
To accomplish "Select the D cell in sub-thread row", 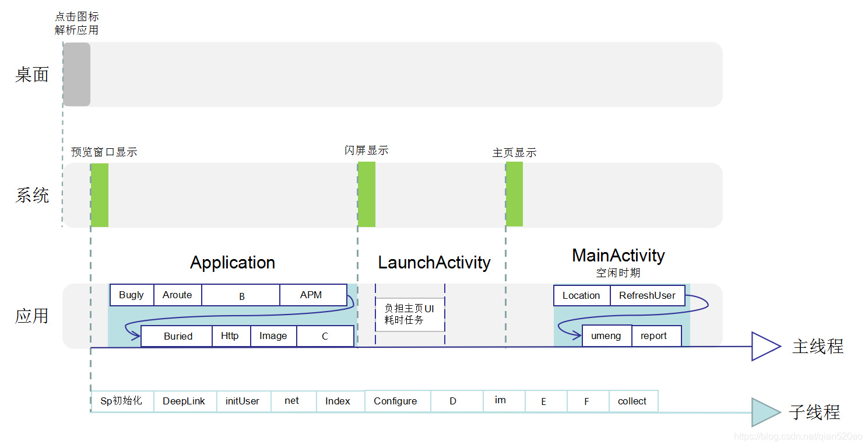I will (457, 401).
